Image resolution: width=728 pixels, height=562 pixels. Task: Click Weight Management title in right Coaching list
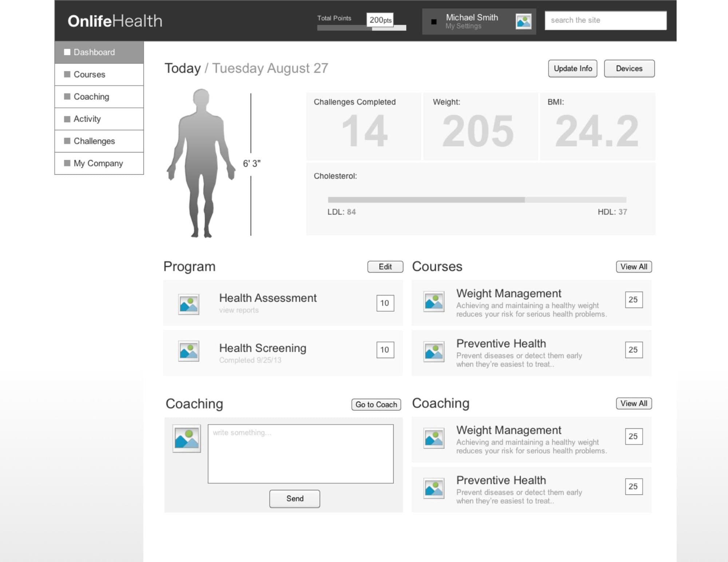(509, 430)
